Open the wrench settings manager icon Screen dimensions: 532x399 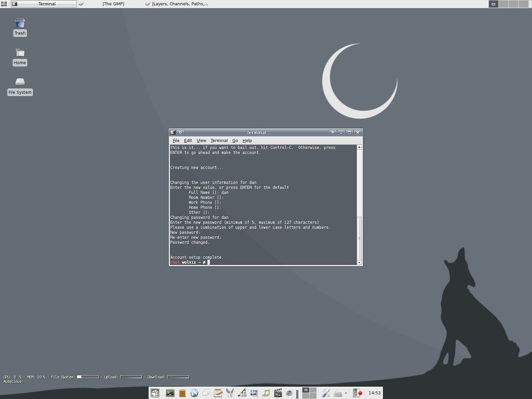click(326, 393)
